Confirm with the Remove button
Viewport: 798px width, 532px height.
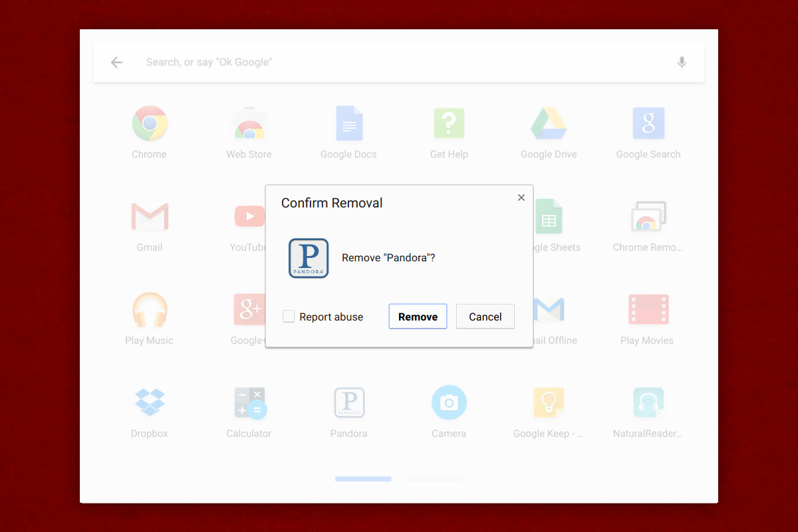click(x=418, y=317)
